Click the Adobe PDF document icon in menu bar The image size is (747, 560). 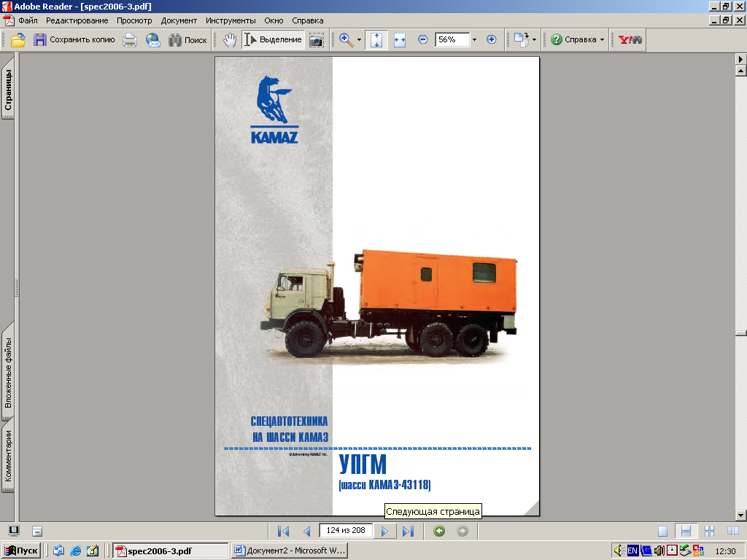[9, 20]
